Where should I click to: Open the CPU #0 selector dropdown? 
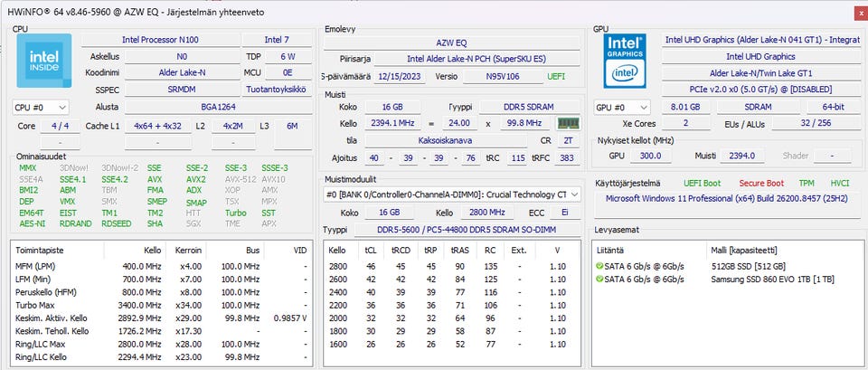click(x=41, y=107)
